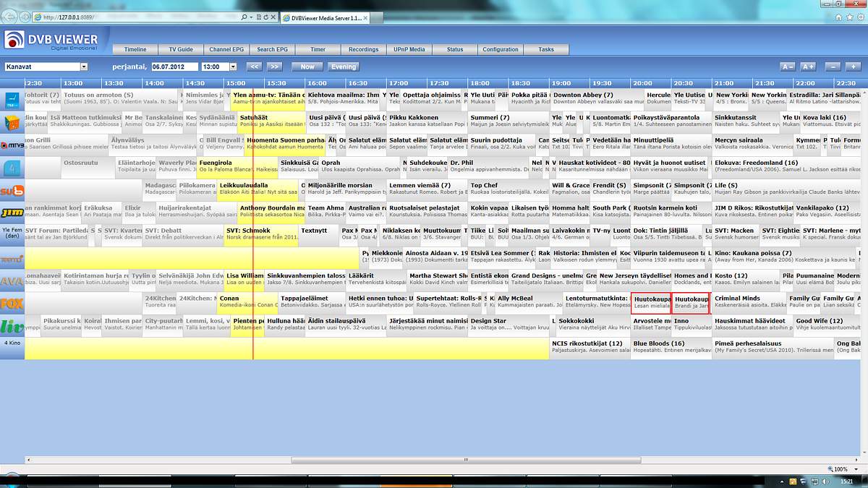This screenshot has width=868, height=488.
Task: Open the zoom level dropdown arrow
Action: [854, 469]
